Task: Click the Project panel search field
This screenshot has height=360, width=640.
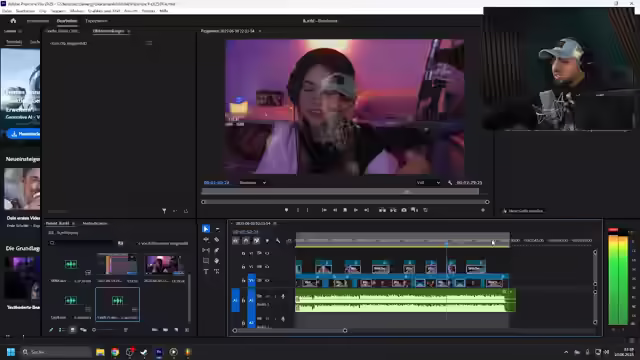Action: click(x=81, y=243)
